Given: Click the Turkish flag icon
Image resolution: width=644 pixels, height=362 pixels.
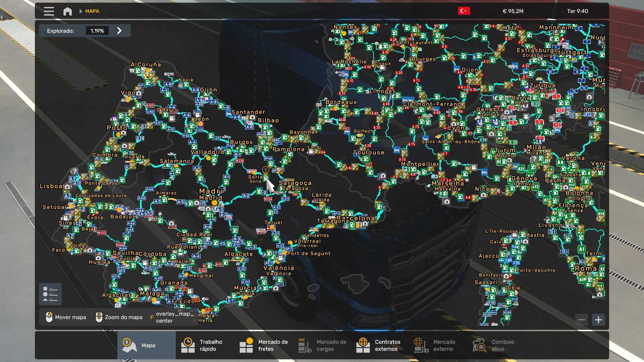Looking at the screenshot, I should tap(464, 11).
